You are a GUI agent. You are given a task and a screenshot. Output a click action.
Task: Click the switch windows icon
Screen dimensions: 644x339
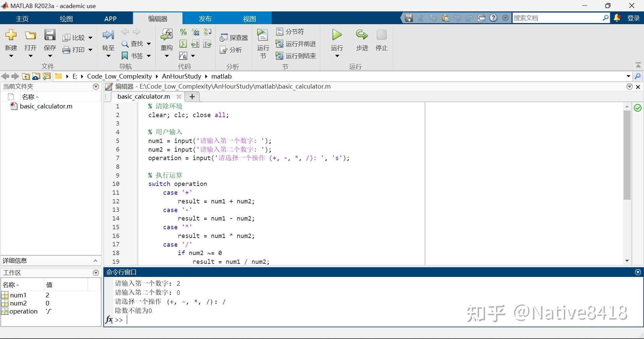[x=481, y=18]
